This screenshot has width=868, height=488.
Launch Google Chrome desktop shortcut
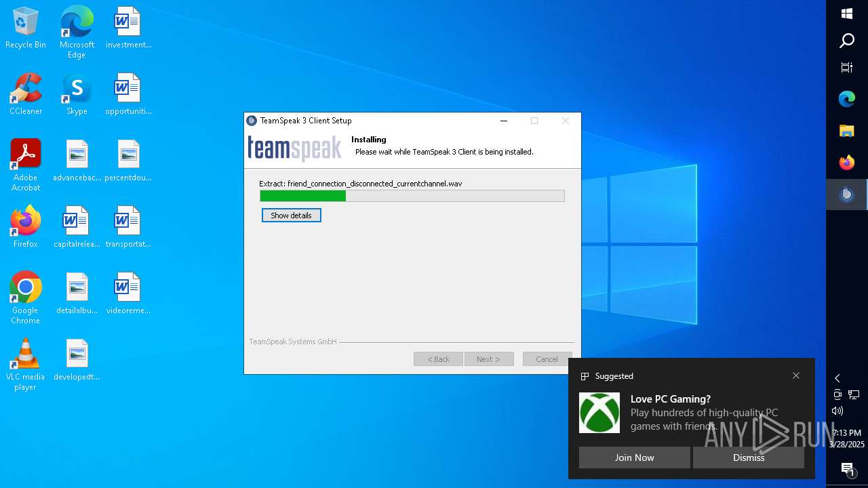point(25,299)
